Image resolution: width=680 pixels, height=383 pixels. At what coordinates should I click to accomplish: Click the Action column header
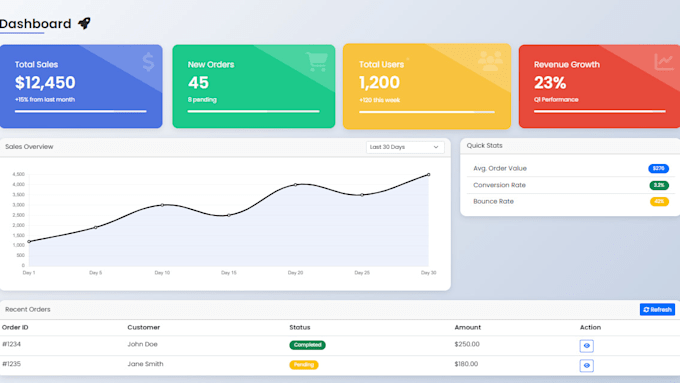click(x=590, y=327)
